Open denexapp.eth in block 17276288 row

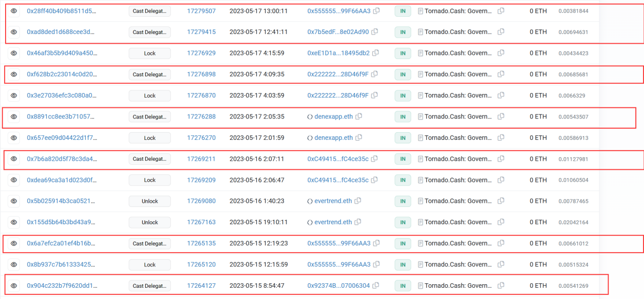(333, 116)
